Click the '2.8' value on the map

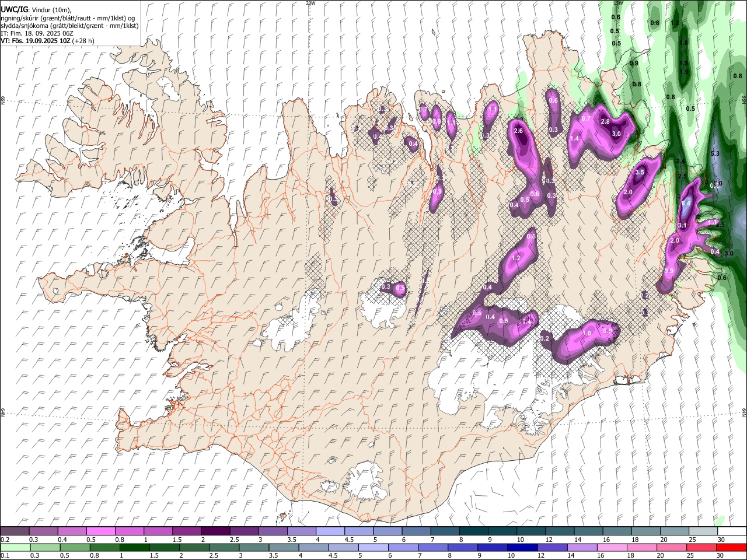(x=605, y=121)
